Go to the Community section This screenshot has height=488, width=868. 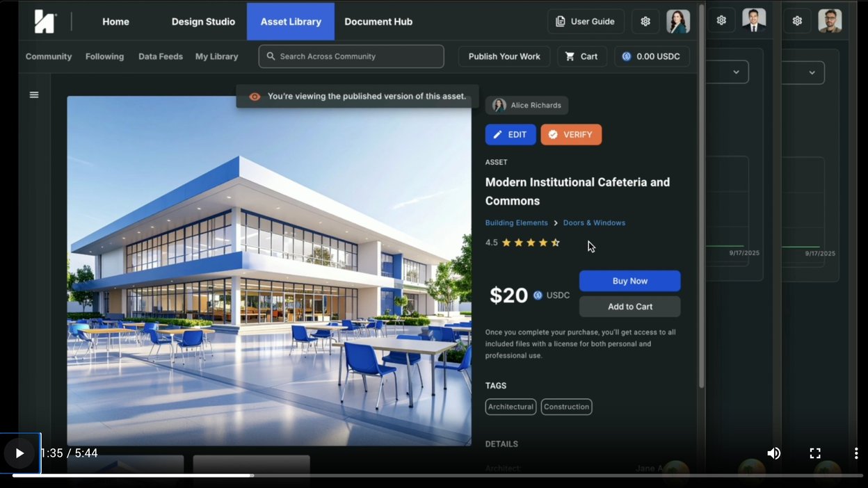49,56
